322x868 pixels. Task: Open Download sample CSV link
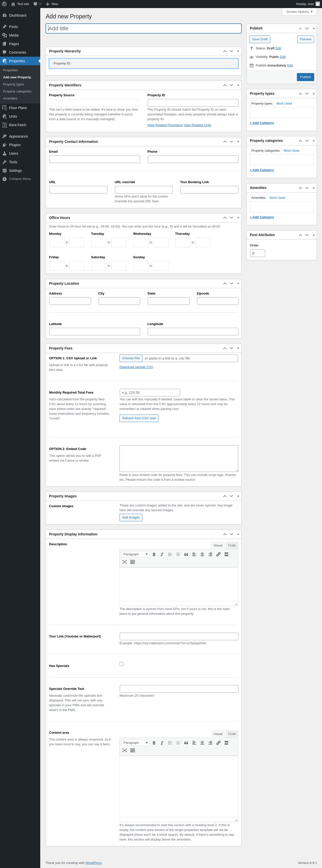tap(136, 367)
